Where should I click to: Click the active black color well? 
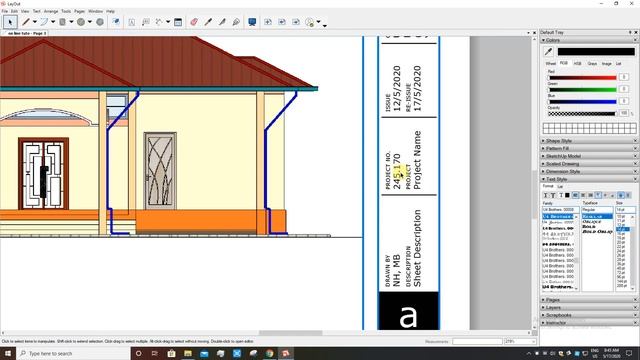(596, 51)
